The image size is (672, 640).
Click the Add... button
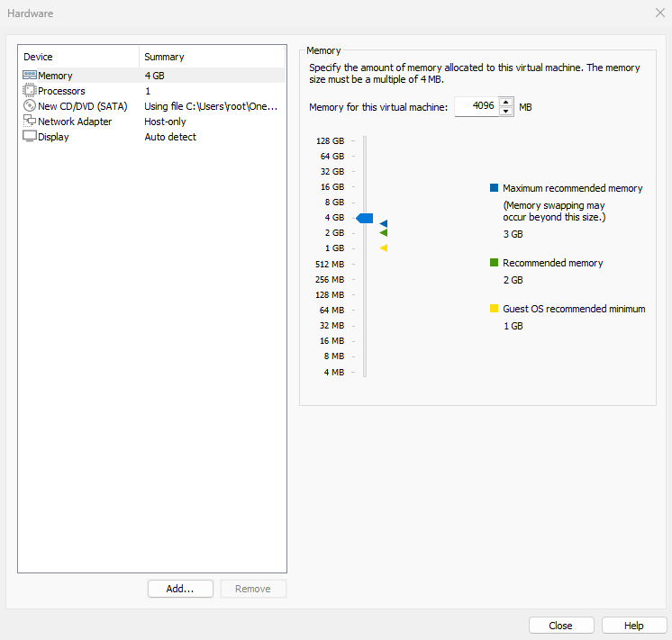[x=180, y=589]
